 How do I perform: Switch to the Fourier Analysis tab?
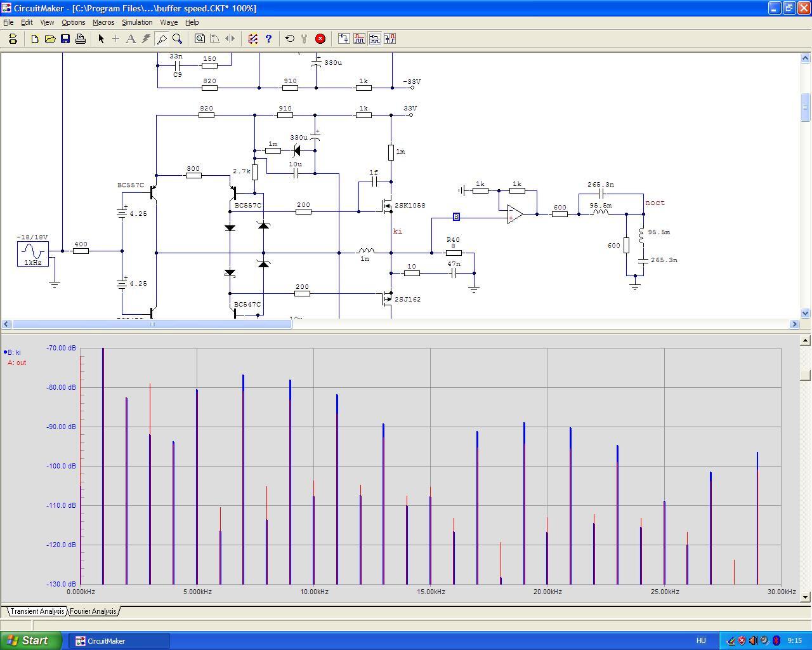pyautogui.click(x=93, y=611)
